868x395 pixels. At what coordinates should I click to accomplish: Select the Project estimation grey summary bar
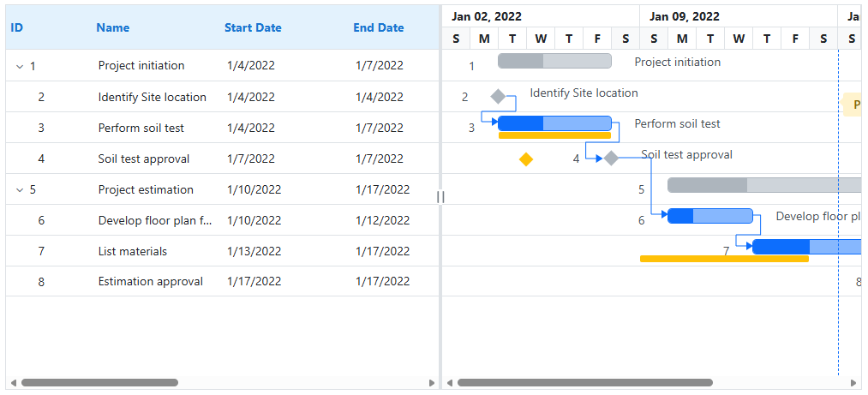[764, 185]
